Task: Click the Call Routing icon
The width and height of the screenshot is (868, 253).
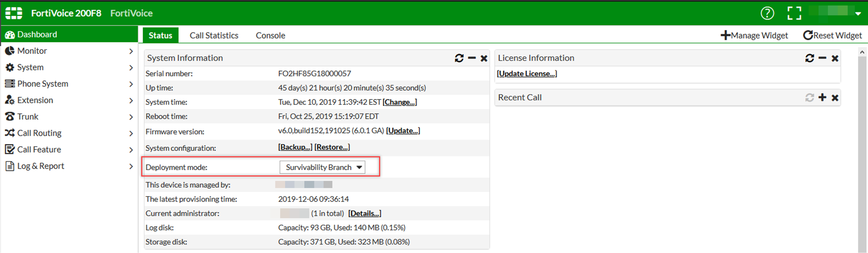Action: click(9, 133)
